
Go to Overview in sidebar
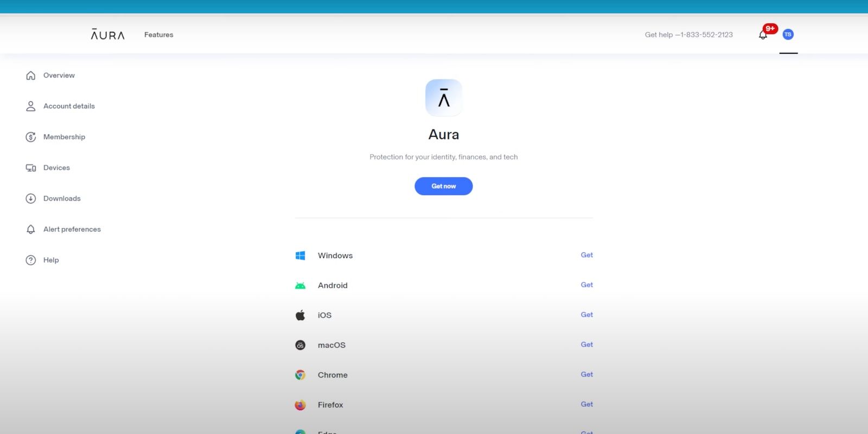(59, 75)
